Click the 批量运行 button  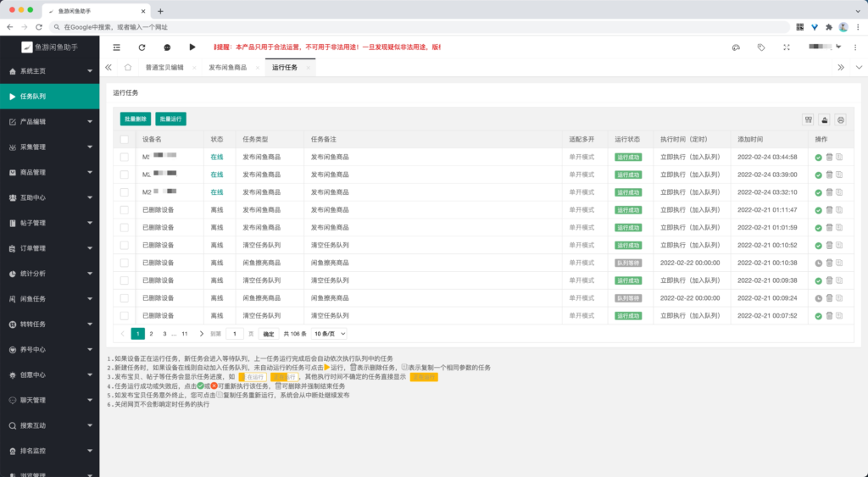click(x=170, y=119)
